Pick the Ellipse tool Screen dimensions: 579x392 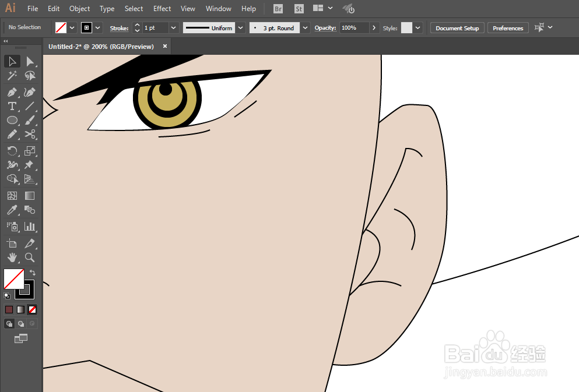[12, 120]
